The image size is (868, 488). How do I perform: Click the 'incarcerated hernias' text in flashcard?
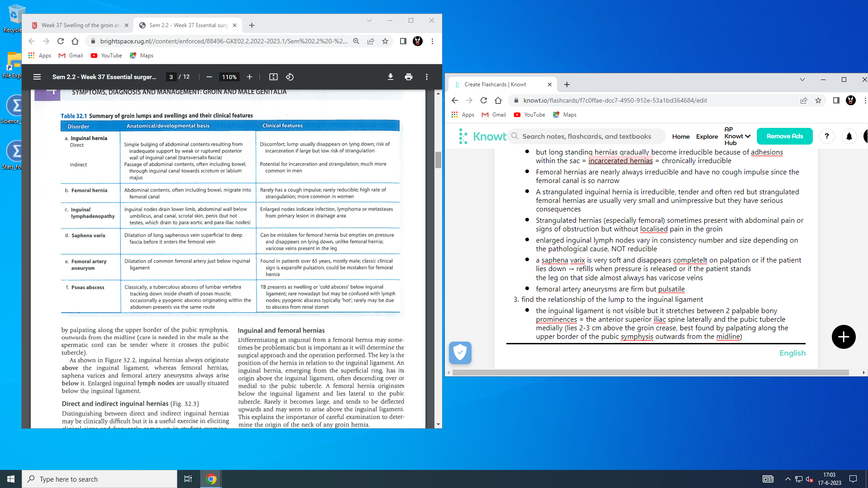click(620, 161)
